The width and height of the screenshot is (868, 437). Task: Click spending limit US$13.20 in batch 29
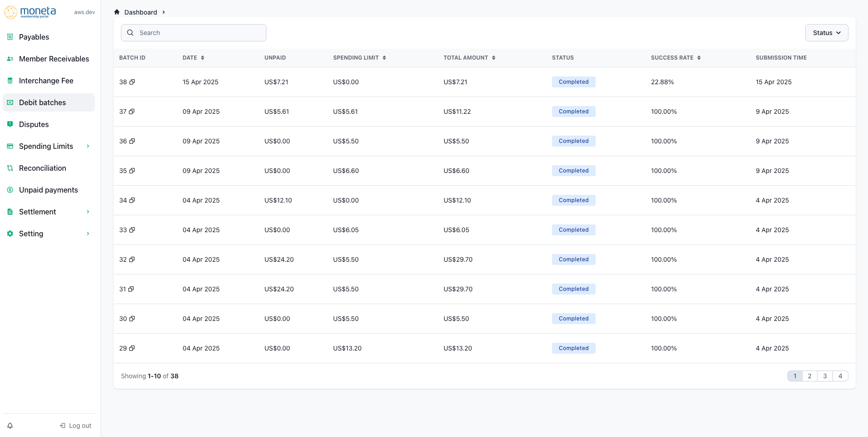347,348
